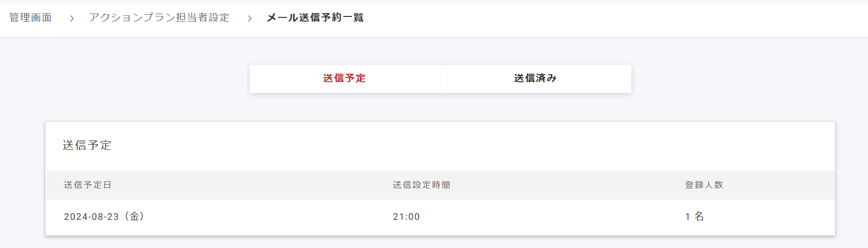Sort by the 送信予定日 column header
Image resolution: width=868 pixels, height=248 pixels.
[x=88, y=185]
